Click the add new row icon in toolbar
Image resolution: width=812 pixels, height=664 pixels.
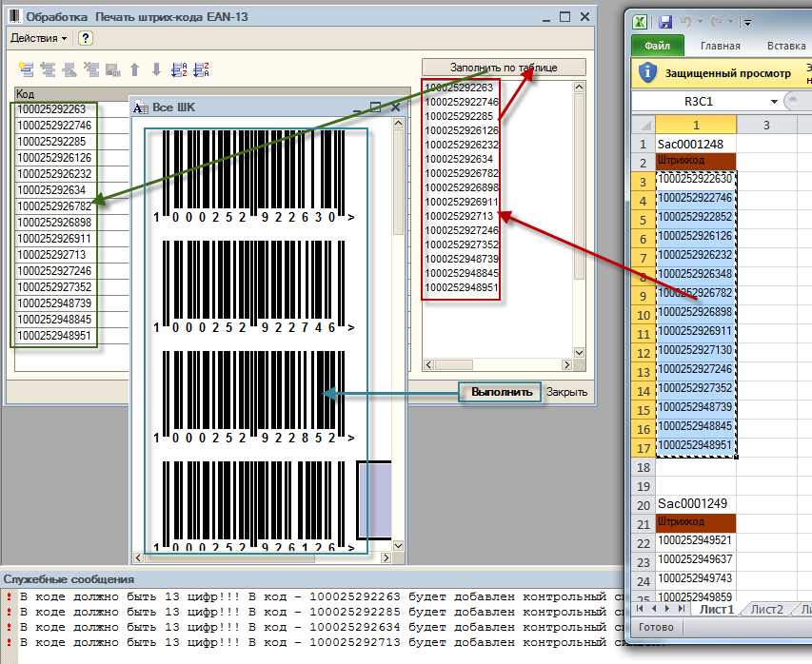tap(26, 69)
